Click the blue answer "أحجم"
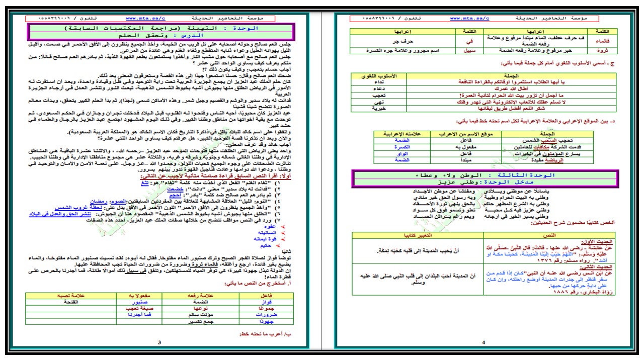 click(175, 195)
